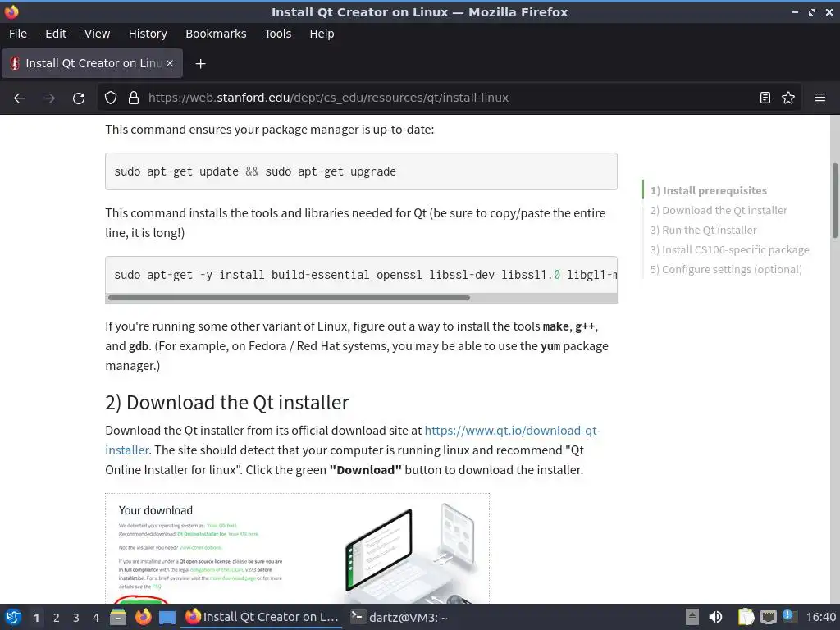Switch to workspace 1
This screenshot has width=840, height=630.
click(x=36, y=618)
